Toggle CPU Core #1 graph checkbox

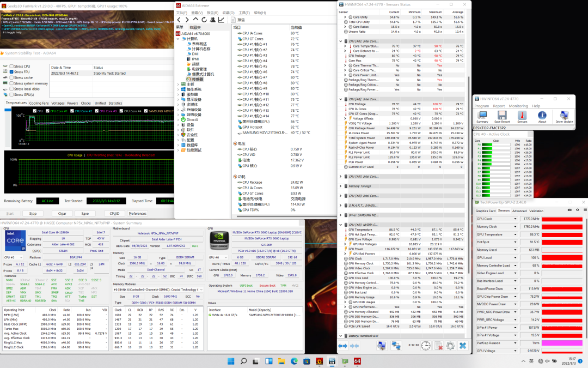tap(48, 111)
